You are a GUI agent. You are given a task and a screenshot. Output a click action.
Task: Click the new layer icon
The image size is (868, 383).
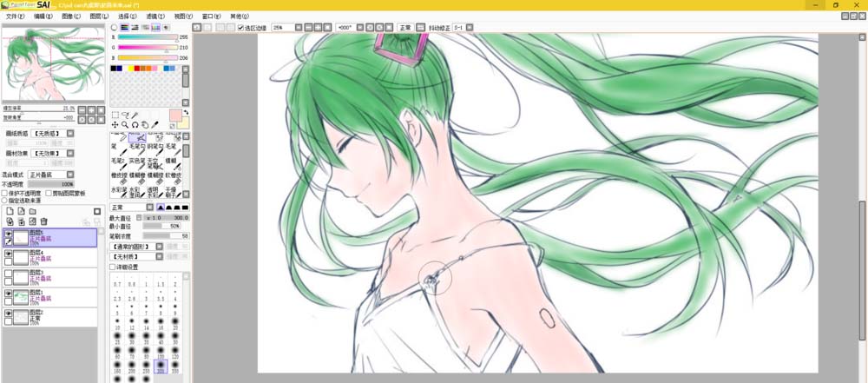click(10, 211)
